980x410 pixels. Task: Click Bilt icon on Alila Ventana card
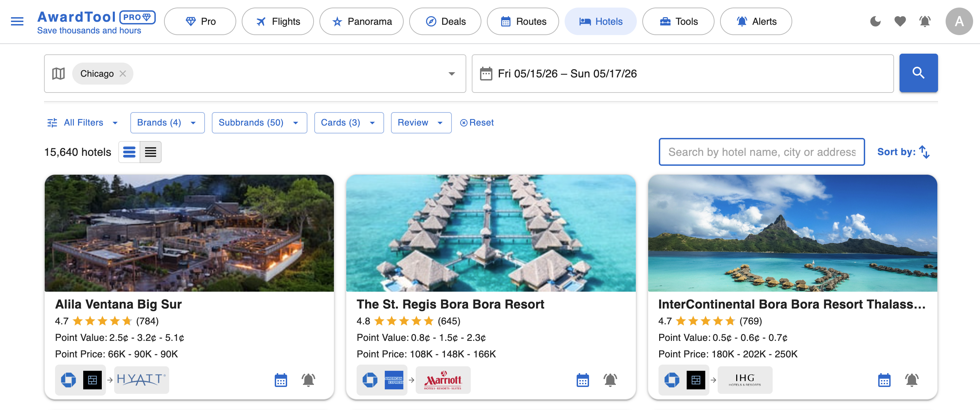point(92,380)
